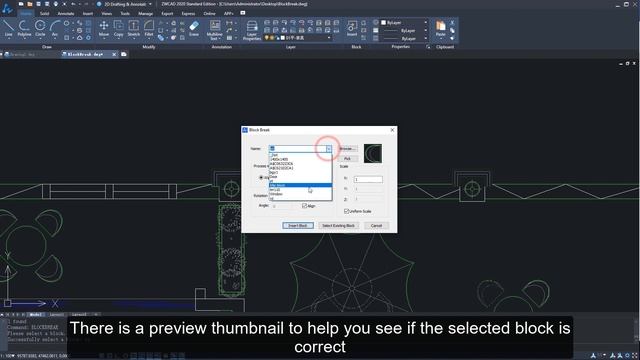Toggle the Align checkbox
Image resolution: width=640 pixels, height=360 pixels.
[304, 206]
